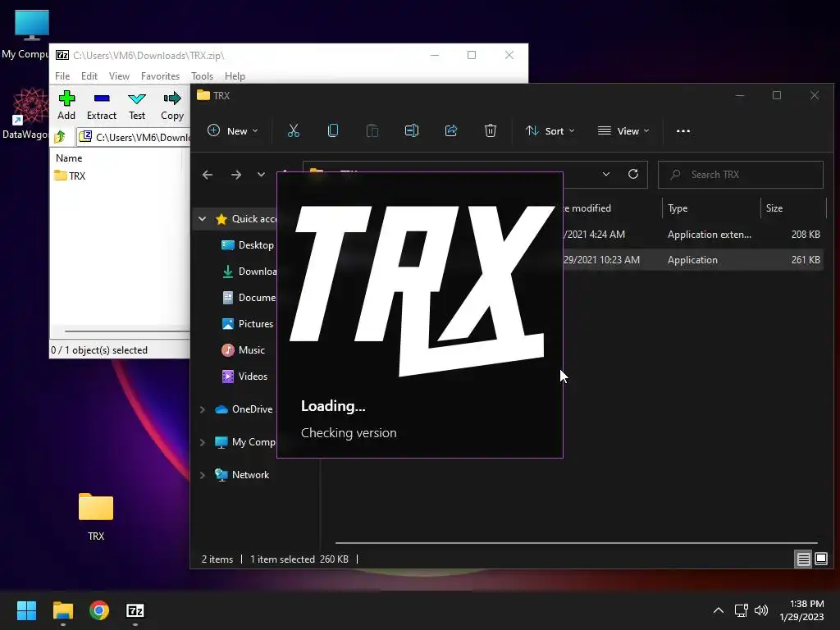
Task: Open the Recent locations chevron in Explorer
Action: click(x=261, y=175)
